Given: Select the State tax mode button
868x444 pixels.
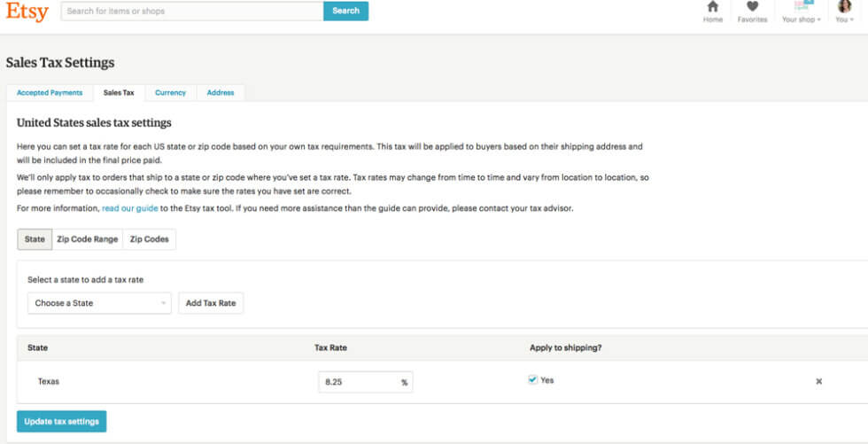Looking at the screenshot, I should (x=35, y=239).
